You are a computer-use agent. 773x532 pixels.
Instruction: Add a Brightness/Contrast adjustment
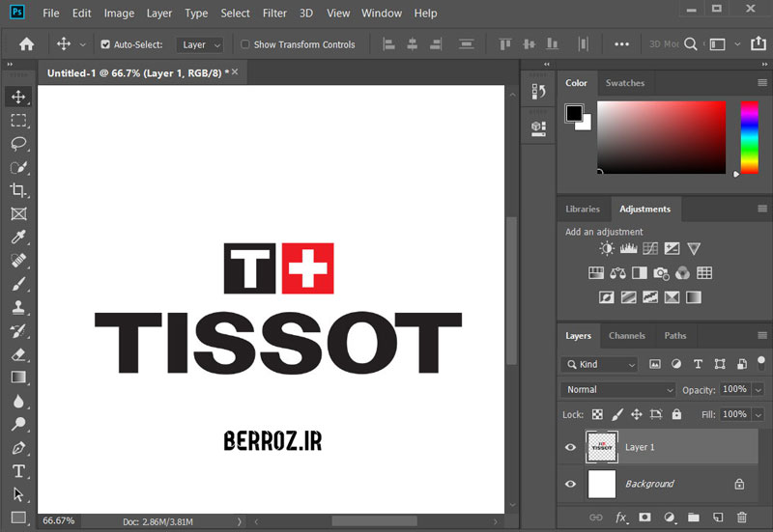pos(607,249)
